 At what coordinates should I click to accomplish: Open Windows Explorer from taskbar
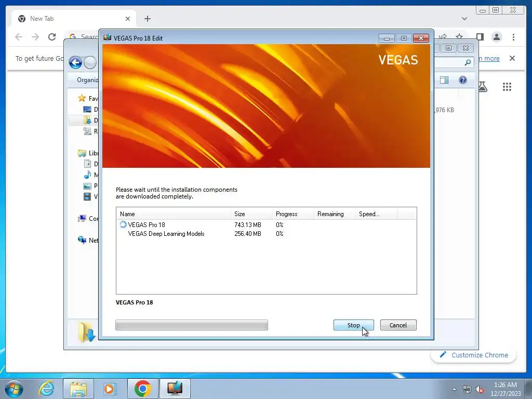point(78,389)
